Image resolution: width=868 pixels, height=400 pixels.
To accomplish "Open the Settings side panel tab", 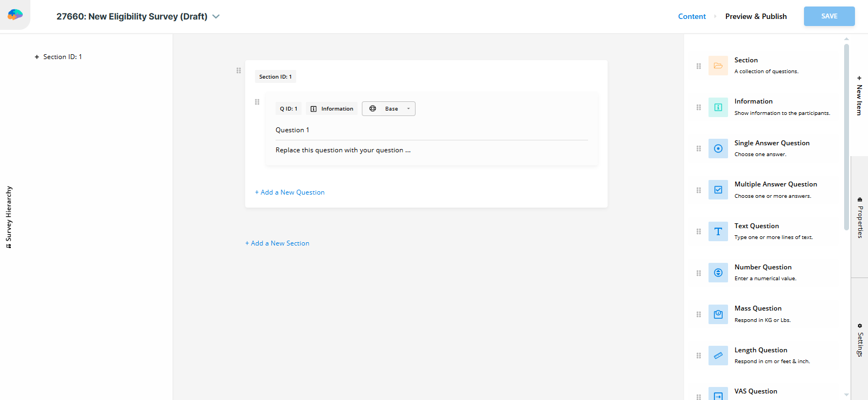I will (860, 340).
